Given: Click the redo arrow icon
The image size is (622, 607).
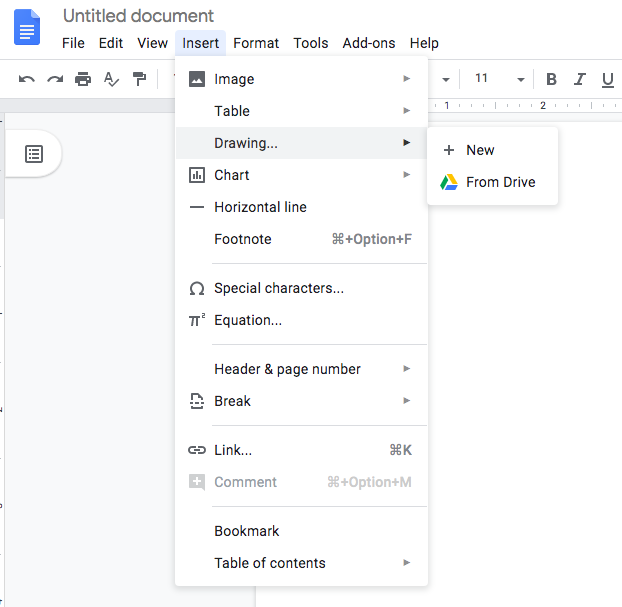Looking at the screenshot, I should tap(55, 79).
